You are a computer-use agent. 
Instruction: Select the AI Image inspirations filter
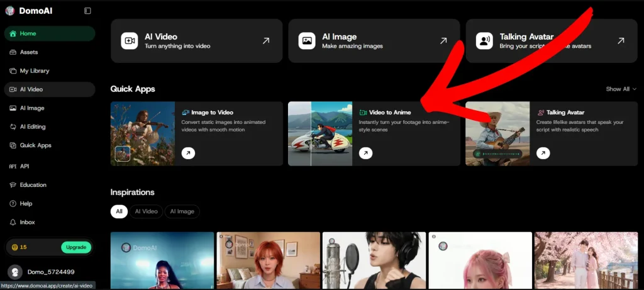click(x=182, y=211)
